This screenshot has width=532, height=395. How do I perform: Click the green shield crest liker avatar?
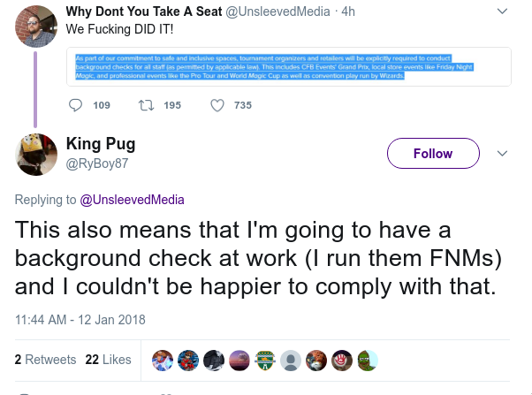coord(265,360)
